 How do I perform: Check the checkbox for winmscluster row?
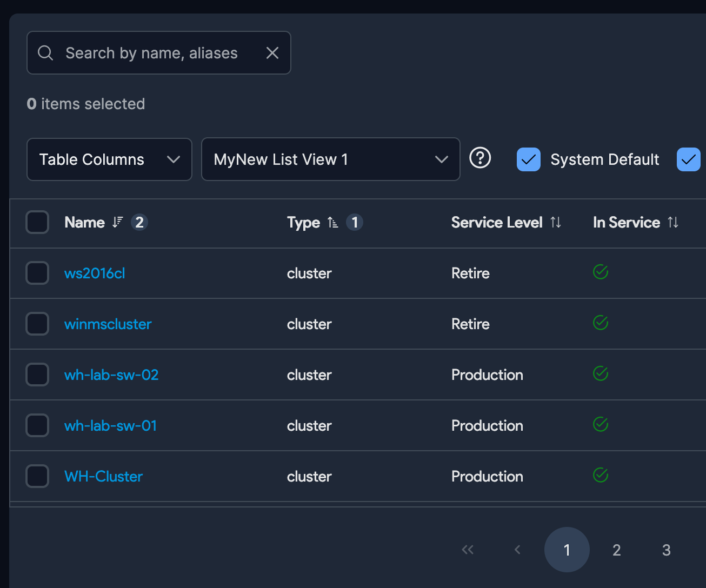(37, 323)
